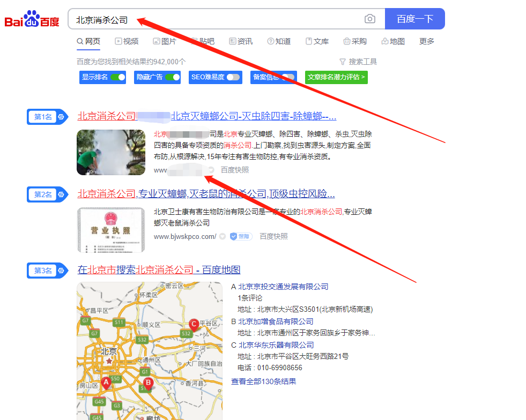This screenshot has height=420, width=526.
Task: Click the search input field
Action: click(214, 19)
